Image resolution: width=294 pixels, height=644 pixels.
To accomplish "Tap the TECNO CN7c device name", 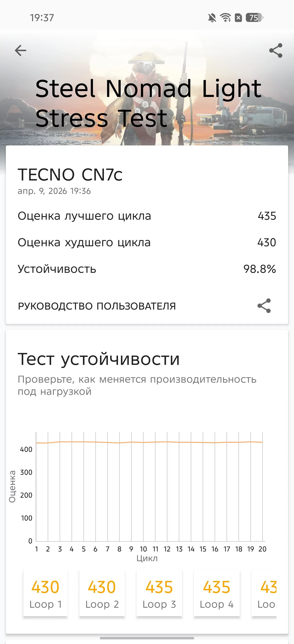I will pyautogui.click(x=70, y=174).
